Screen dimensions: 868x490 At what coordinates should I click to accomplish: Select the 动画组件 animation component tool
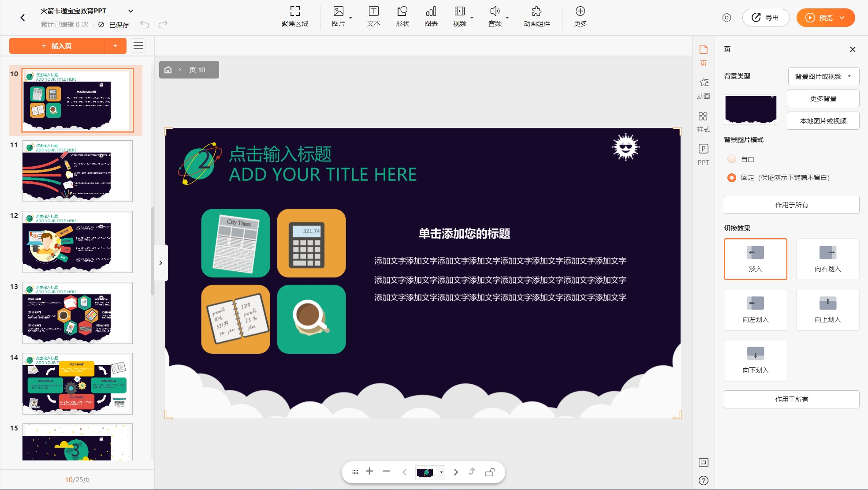coord(535,16)
